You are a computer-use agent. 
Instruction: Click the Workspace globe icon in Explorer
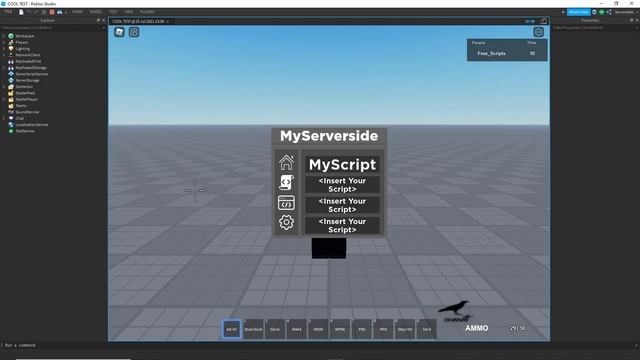11,36
